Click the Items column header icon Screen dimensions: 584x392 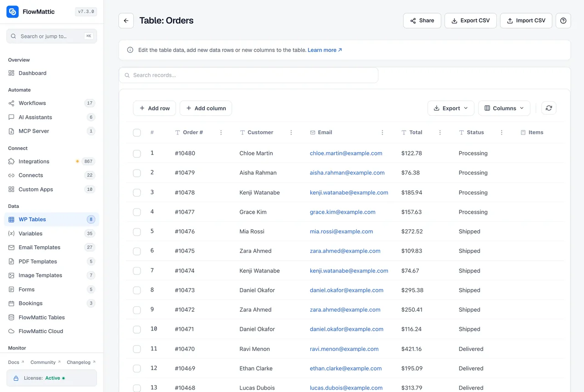point(523,132)
